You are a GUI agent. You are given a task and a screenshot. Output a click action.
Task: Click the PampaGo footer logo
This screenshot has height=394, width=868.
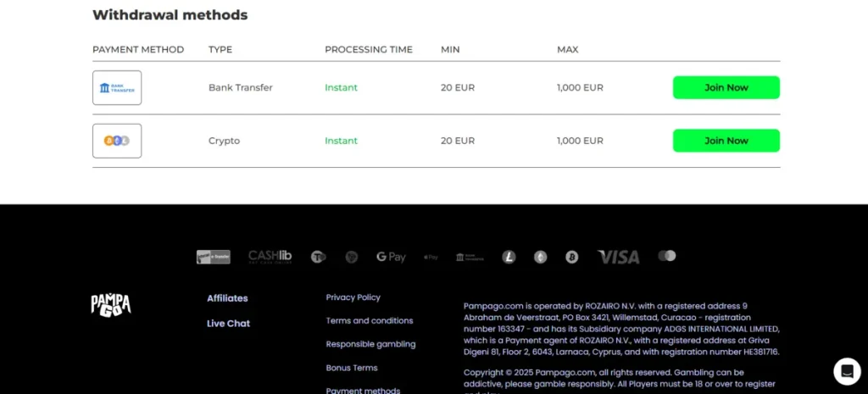pyautogui.click(x=111, y=305)
